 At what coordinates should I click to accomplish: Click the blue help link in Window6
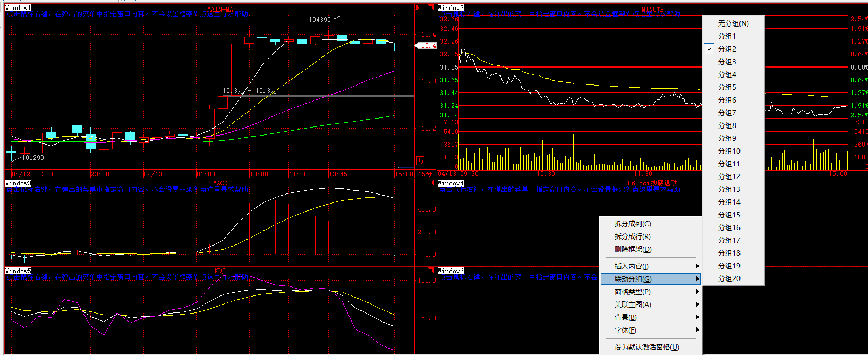point(518,277)
